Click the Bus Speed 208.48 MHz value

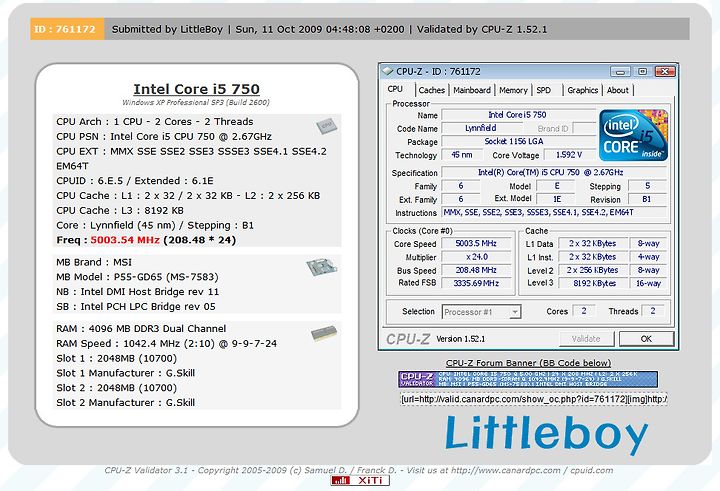(476, 270)
